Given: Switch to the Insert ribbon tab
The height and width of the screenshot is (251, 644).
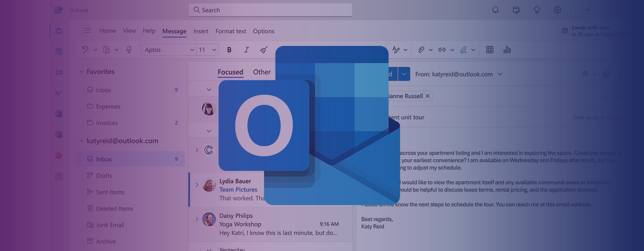Looking at the screenshot, I should (x=201, y=31).
